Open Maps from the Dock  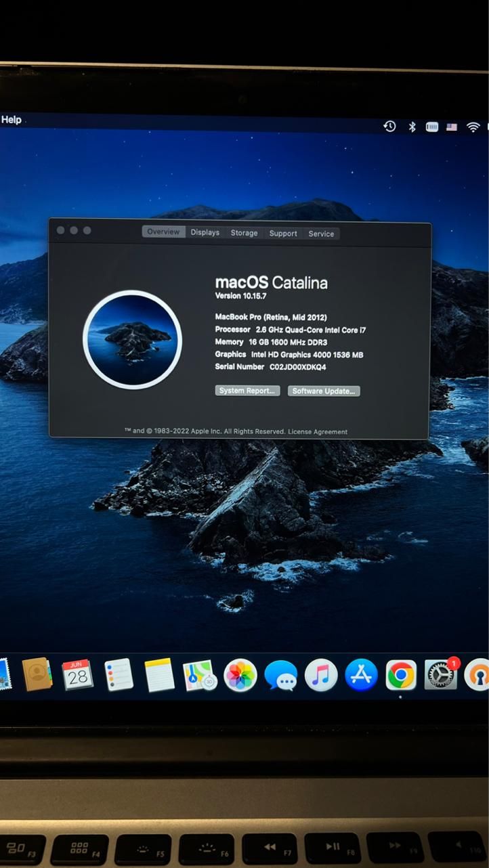[199, 675]
